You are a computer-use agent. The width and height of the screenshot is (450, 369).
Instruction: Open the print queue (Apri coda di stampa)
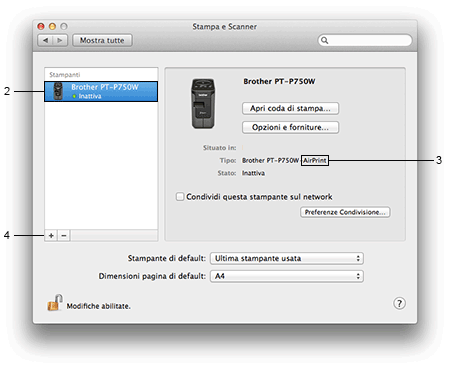pyautogui.click(x=290, y=108)
